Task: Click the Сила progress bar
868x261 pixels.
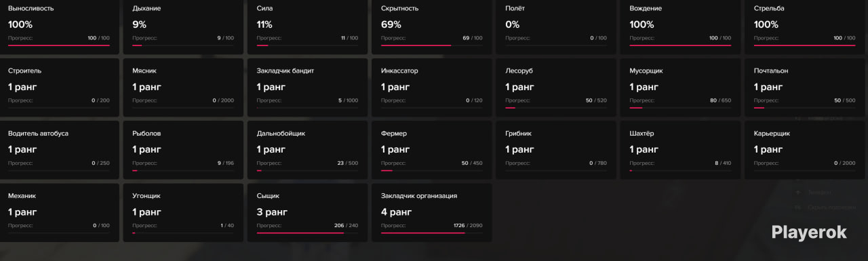Action: click(307, 45)
